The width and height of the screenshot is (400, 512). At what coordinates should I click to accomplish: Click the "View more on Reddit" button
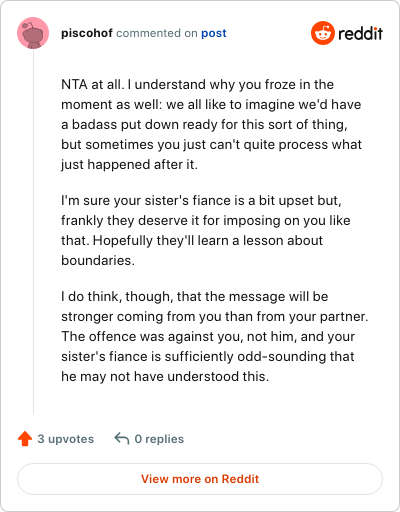coord(200,479)
